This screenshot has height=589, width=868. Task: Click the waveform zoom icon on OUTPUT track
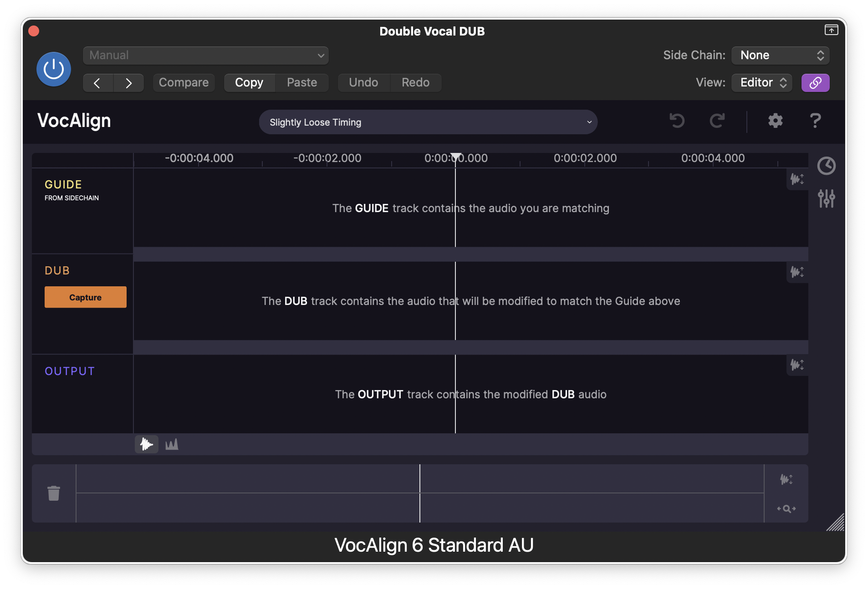797,365
